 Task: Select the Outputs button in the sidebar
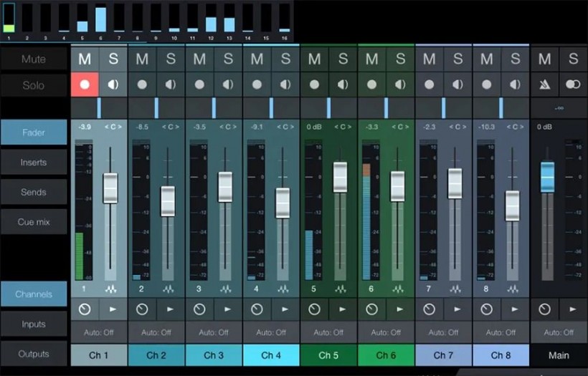click(x=34, y=354)
